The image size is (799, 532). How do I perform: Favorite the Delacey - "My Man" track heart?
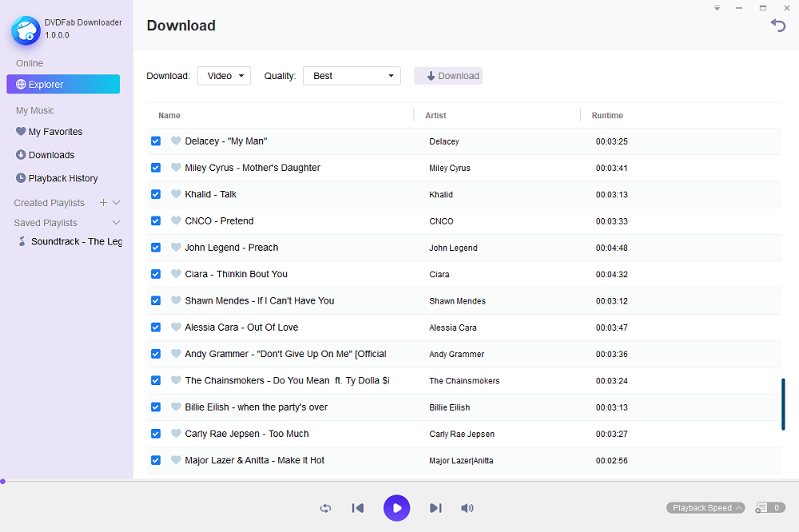click(x=176, y=141)
